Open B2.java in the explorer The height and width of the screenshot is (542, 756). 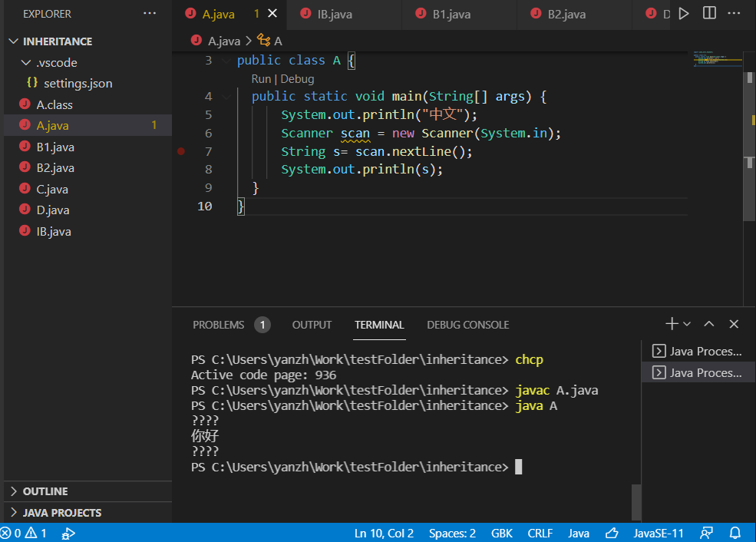coord(87,168)
